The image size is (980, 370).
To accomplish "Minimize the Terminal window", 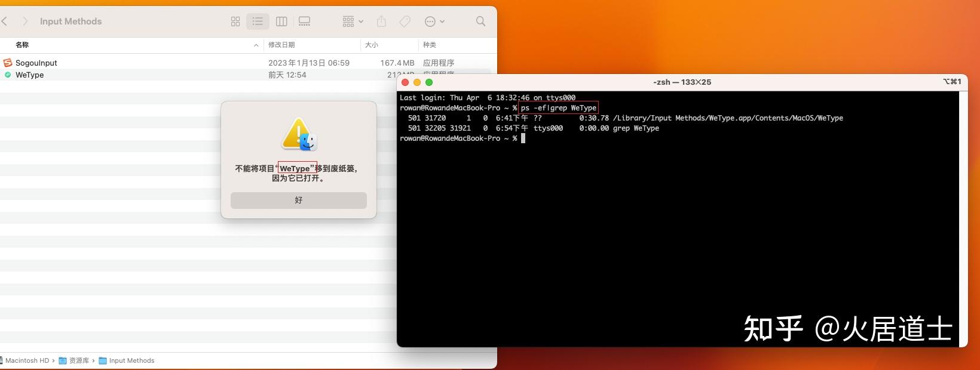I will (417, 82).
